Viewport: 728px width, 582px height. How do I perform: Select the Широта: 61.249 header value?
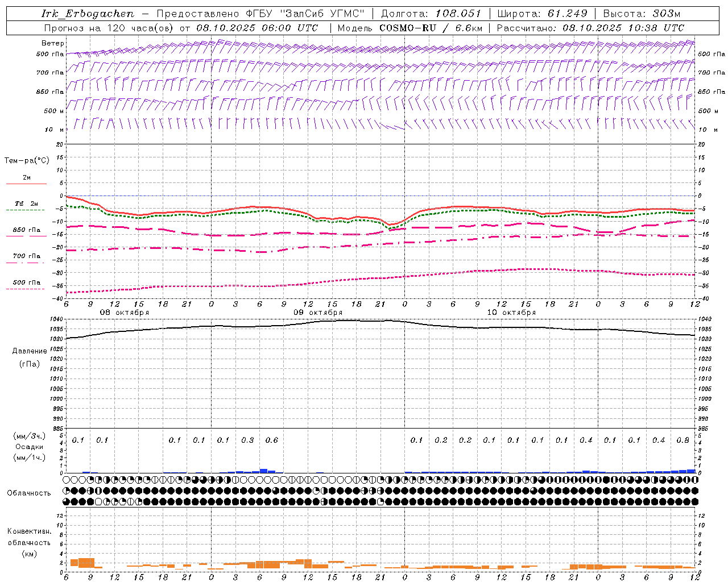tap(542, 14)
